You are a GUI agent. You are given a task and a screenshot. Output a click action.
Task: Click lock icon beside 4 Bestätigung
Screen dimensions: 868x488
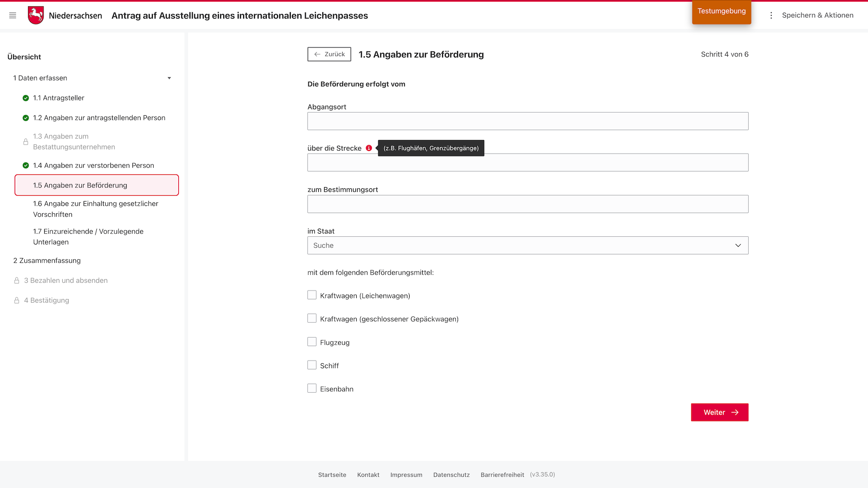click(x=17, y=300)
